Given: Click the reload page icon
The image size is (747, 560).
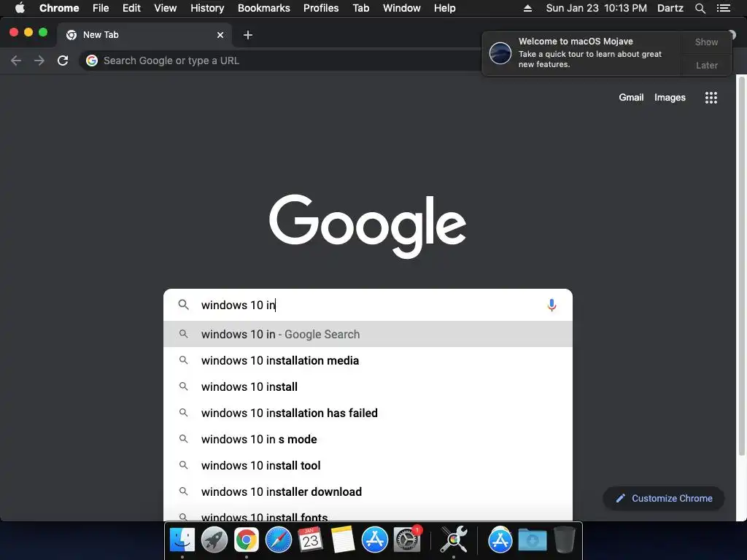Looking at the screenshot, I should 63,61.
